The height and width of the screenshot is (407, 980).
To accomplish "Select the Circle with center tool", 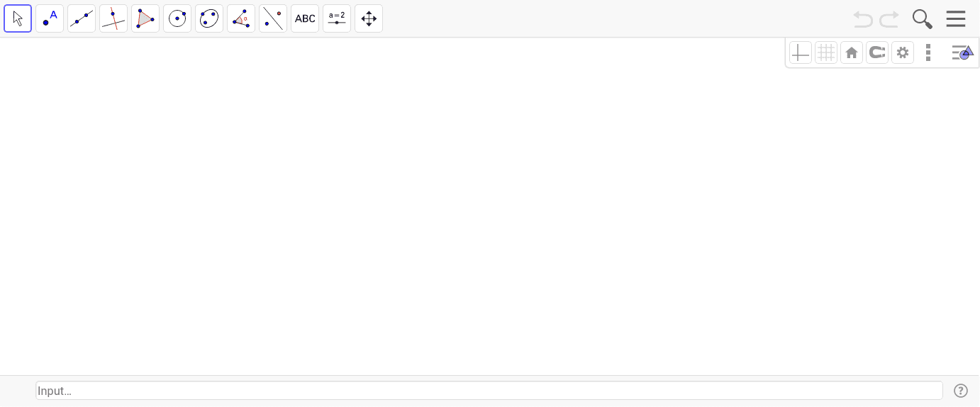I will (x=177, y=18).
